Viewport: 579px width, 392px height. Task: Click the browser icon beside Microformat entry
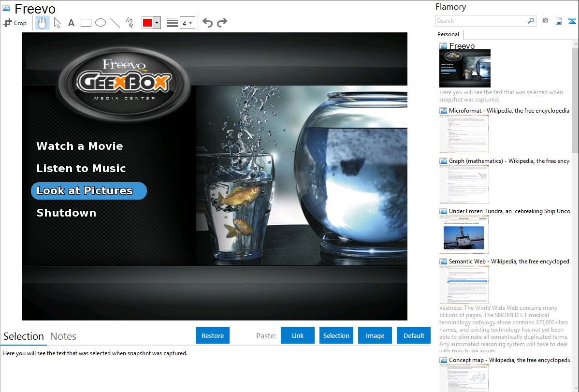[444, 111]
